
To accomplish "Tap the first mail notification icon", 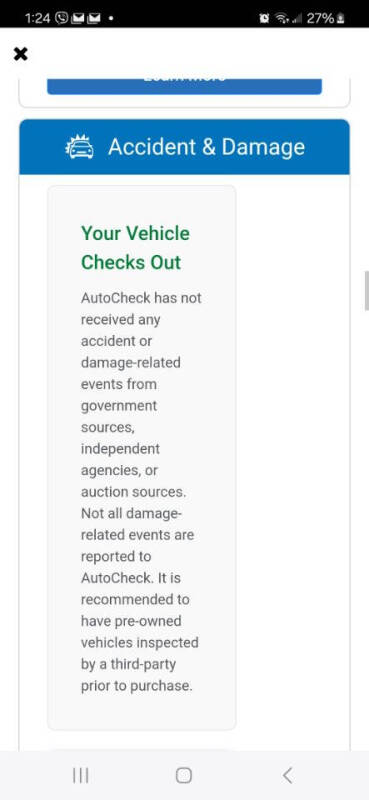I will (78, 19).
